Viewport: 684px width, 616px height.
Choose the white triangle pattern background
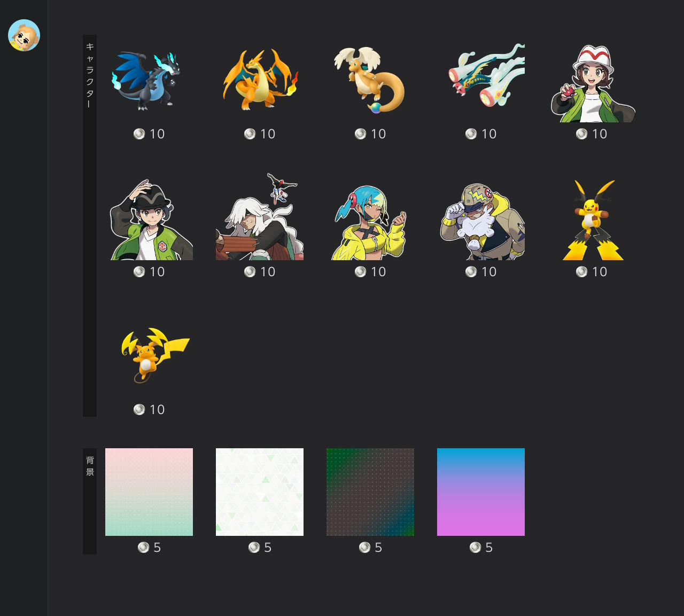tap(260, 492)
